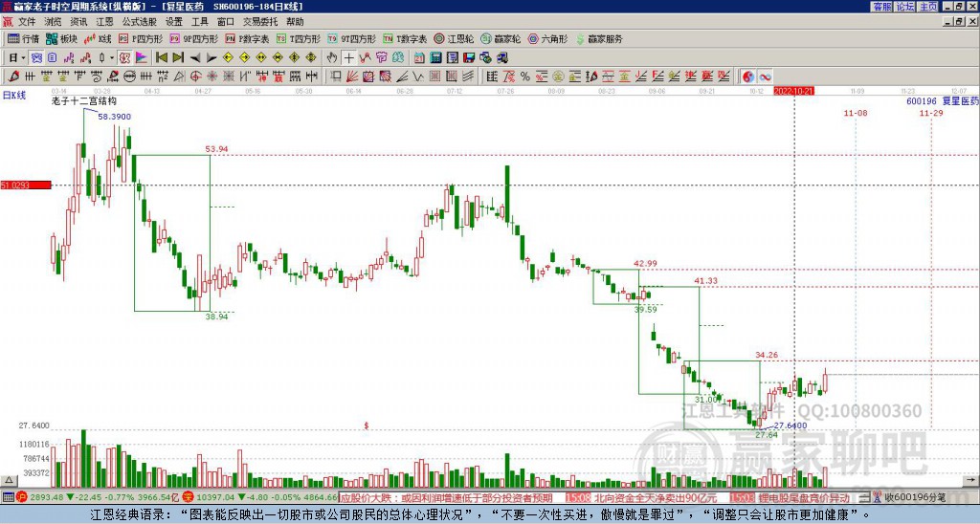Open the 日 period dropdown
980x524 pixels.
16,57
